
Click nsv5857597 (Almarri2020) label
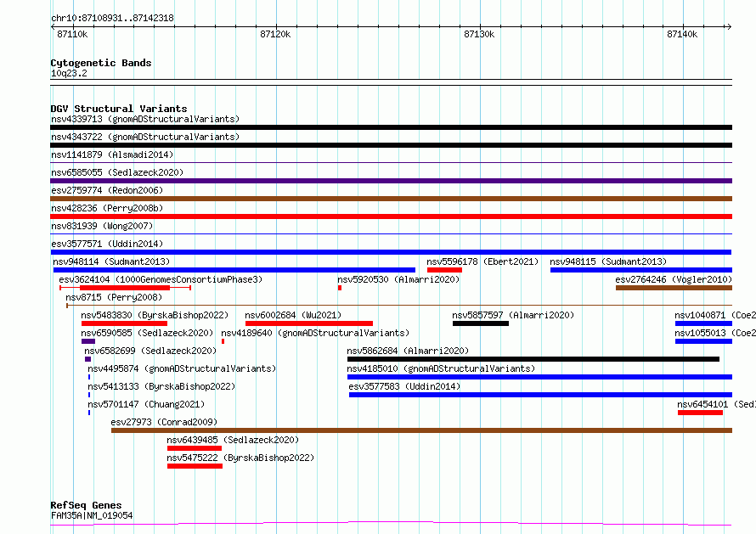pyautogui.click(x=513, y=315)
